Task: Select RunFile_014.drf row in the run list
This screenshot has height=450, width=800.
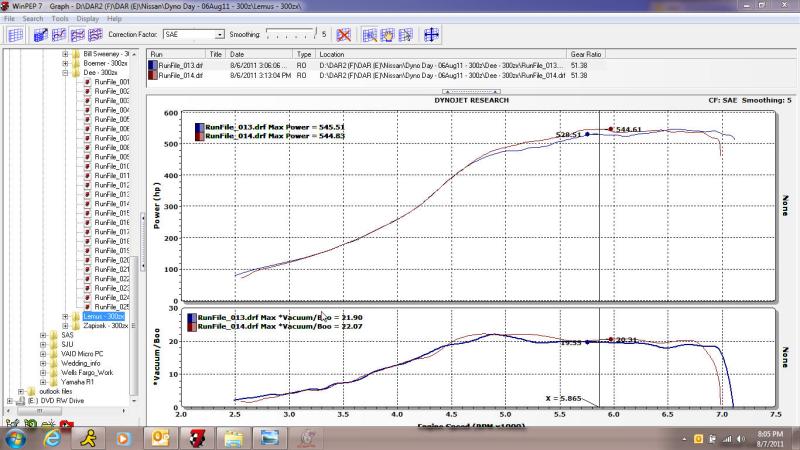Action: (x=176, y=75)
